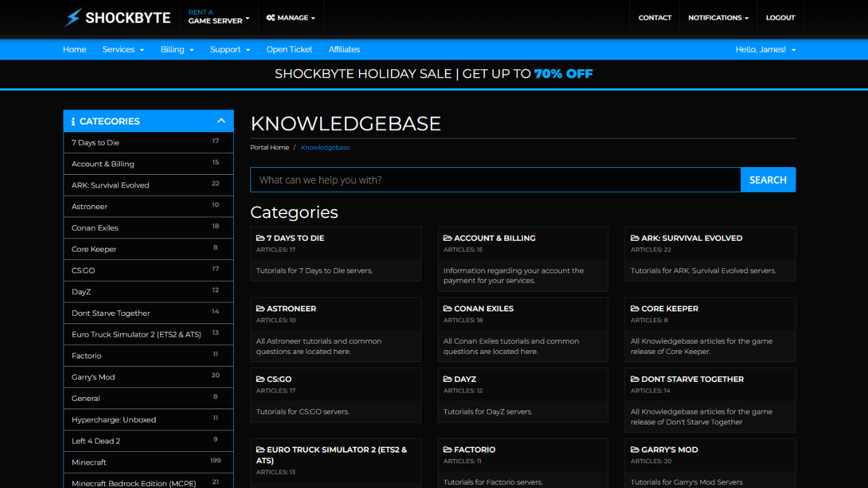This screenshot has height=488, width=868.
Task: Open the ASTRONEER category title
Action: click(x=292, y=309)
